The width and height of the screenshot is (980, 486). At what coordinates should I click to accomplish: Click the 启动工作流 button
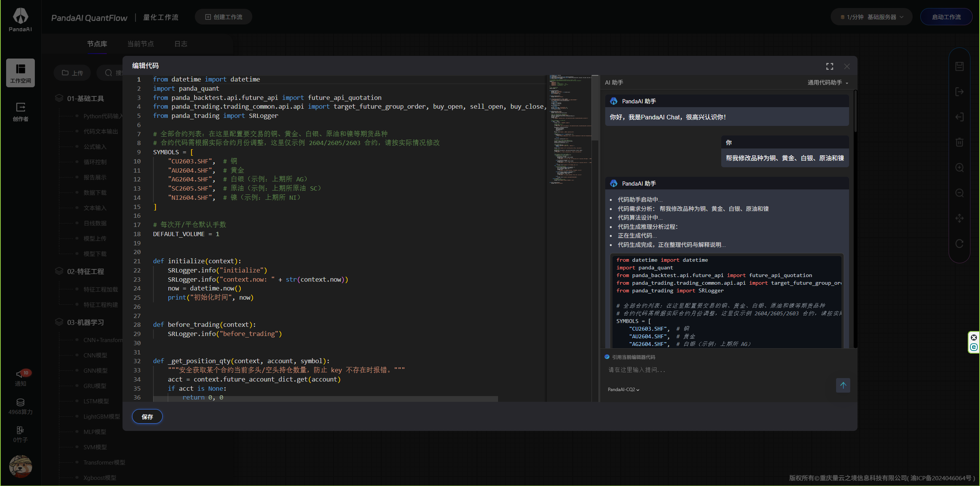pyautogui.click(x=946, y=17)
